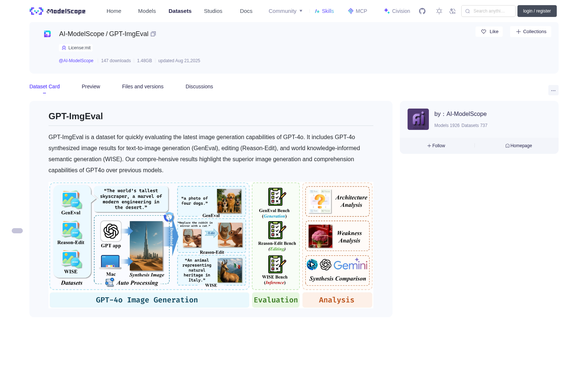Click 'Datasets 737' count

click(474, 125)
